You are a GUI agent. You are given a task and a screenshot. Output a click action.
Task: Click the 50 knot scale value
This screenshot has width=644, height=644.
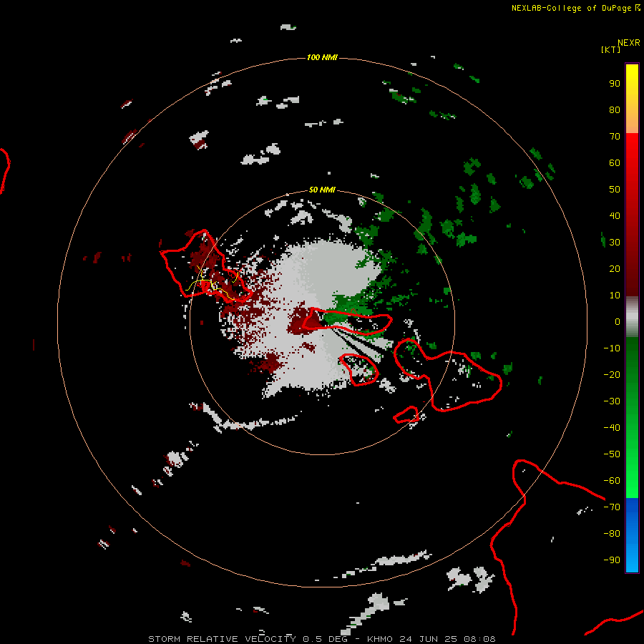pos(615,190)
